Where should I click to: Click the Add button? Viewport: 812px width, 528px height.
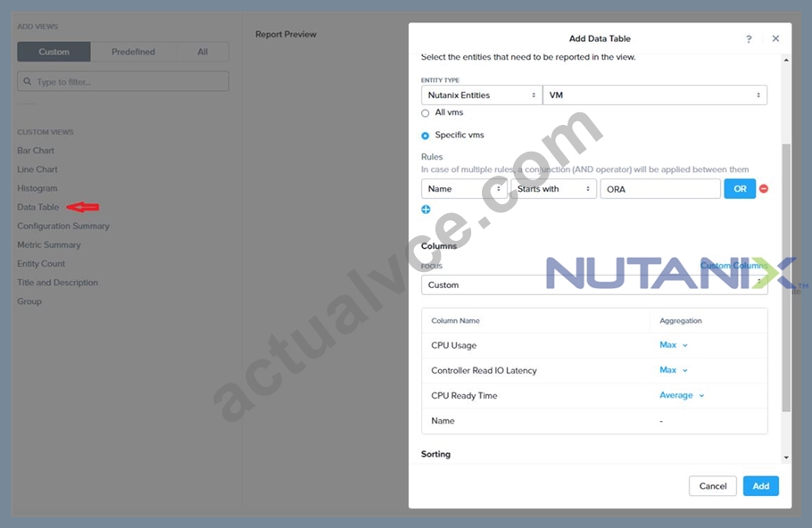(x=761, y=486)
